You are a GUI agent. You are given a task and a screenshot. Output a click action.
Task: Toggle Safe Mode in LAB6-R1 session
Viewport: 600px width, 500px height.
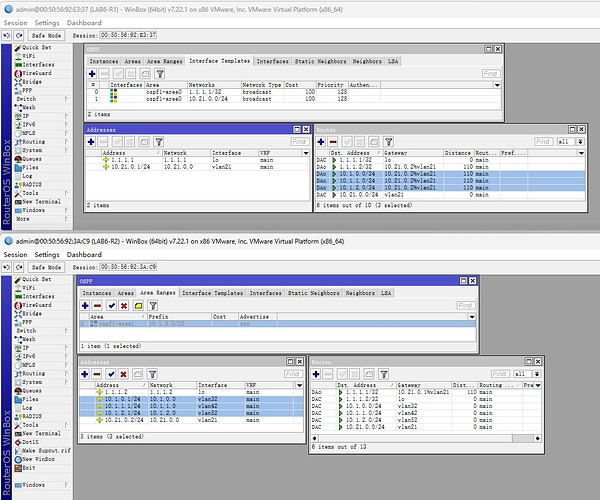click(46, 36)
